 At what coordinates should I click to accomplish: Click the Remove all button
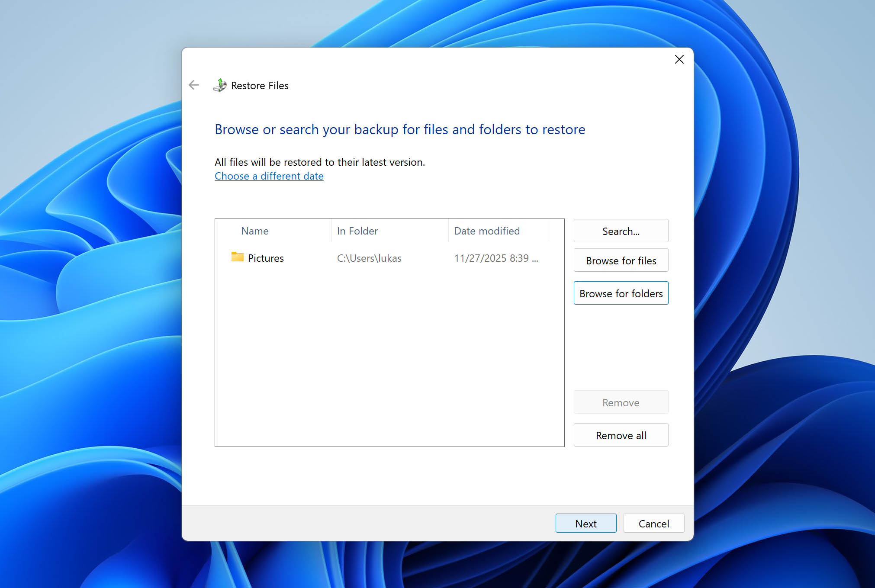(x=621, y=435)
